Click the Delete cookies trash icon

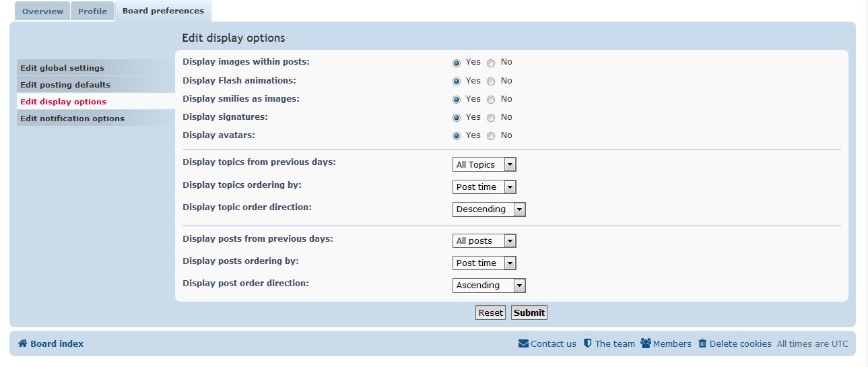(702, 343)
